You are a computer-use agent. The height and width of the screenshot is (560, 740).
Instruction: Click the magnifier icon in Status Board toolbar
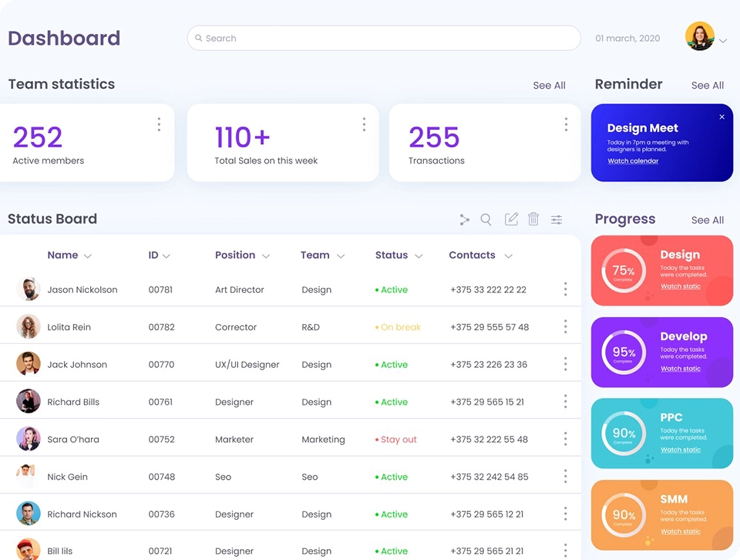pyautogui.click(x=486, y=220)
